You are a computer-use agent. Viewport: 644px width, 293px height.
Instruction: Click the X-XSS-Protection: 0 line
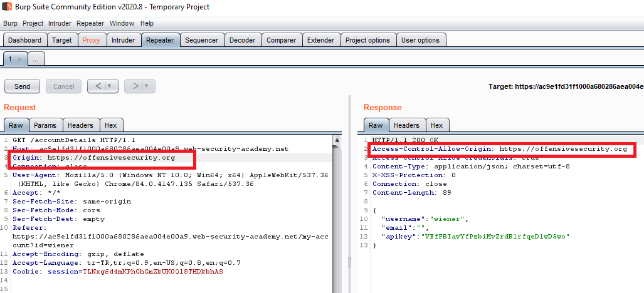414,175
